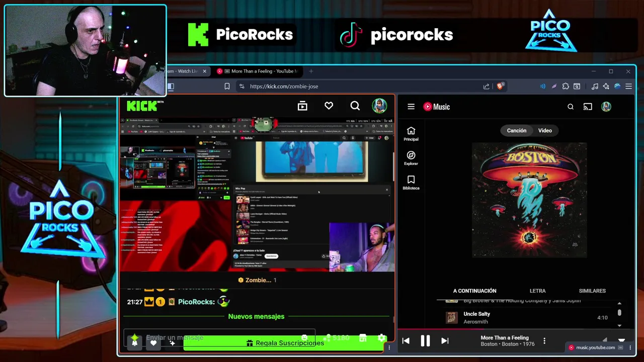
Task: Open the A CONTINUACIÓN tab
Action: 474,291
